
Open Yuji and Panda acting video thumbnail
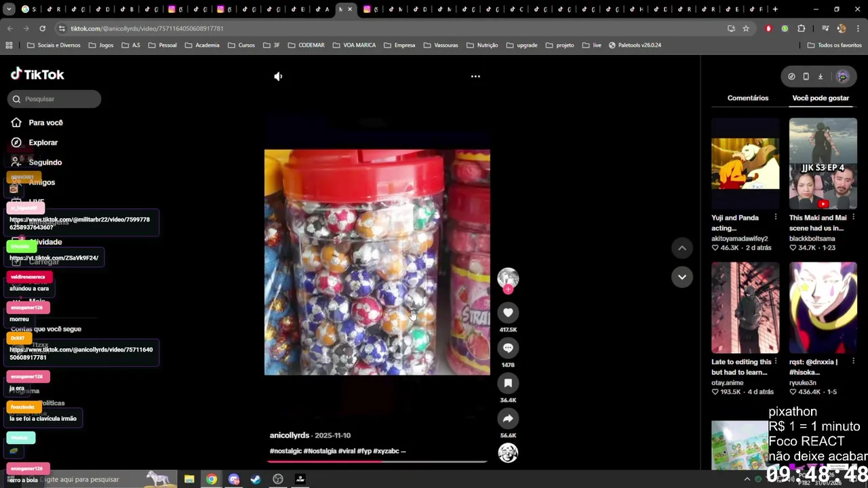click(745, 163)
